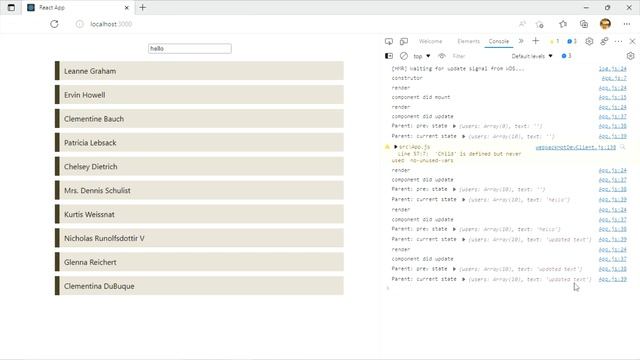
Task: Close the React App browser tab
Action: click(x=127, y=7)
